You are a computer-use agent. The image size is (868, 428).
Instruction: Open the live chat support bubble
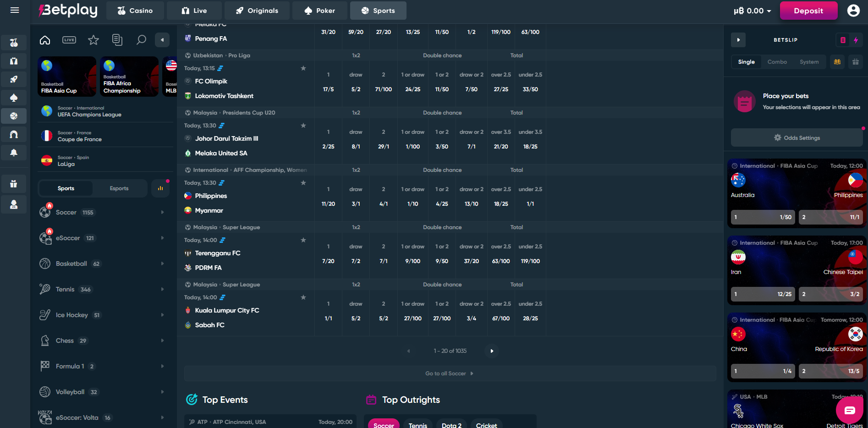coord(850,410)
